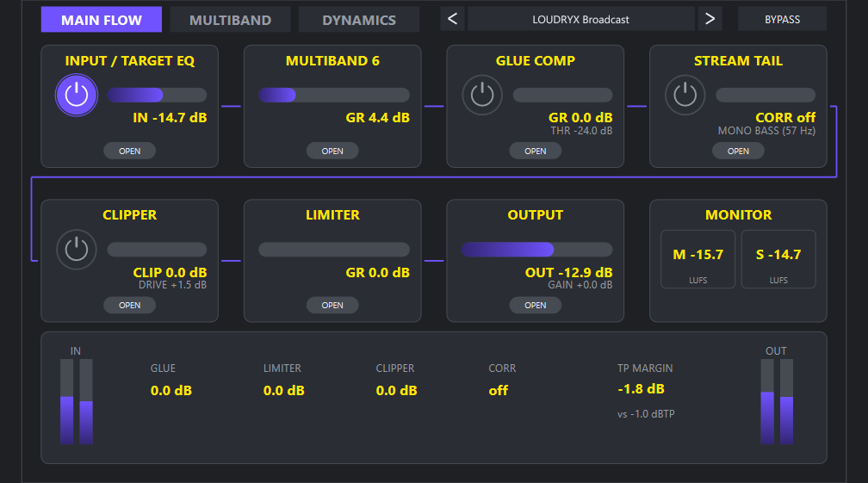Click the Limiter gain reduction bar
The image size is (868, 483).
[x=334, y=250]
